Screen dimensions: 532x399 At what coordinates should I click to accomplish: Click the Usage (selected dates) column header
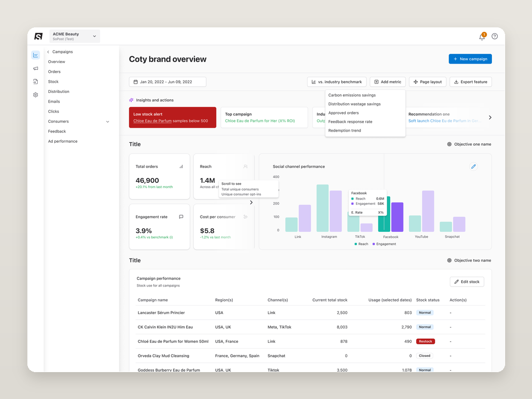pyautogui.click(x=390, y=300)
